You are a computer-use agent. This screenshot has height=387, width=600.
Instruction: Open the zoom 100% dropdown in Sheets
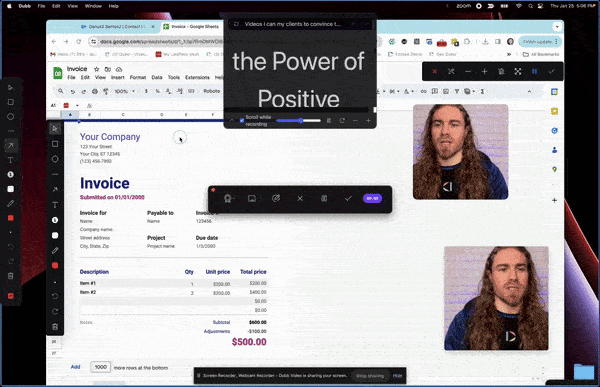125,91
